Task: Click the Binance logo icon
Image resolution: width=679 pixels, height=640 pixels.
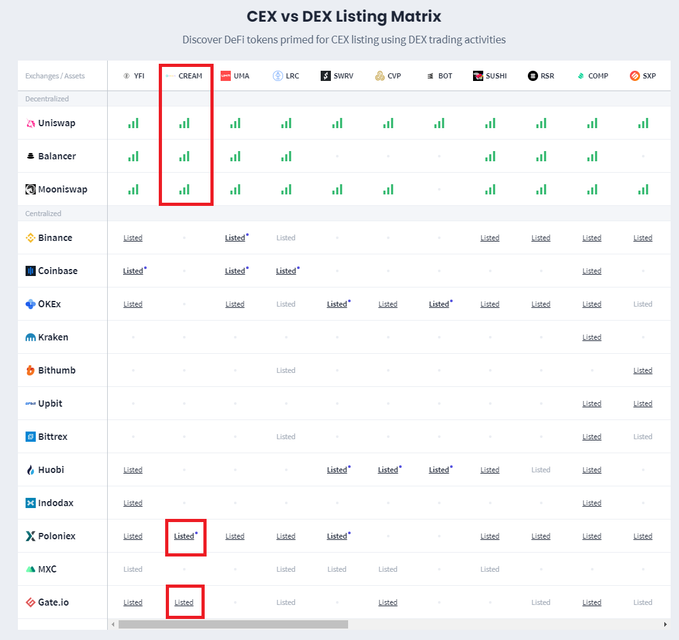Action: (x=30, y=238)
